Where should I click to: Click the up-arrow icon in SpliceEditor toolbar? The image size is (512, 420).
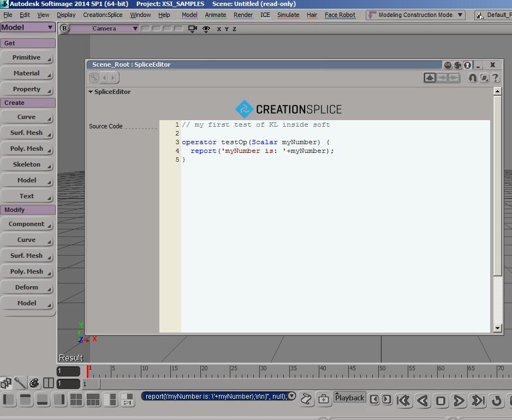tap(430, 78)
